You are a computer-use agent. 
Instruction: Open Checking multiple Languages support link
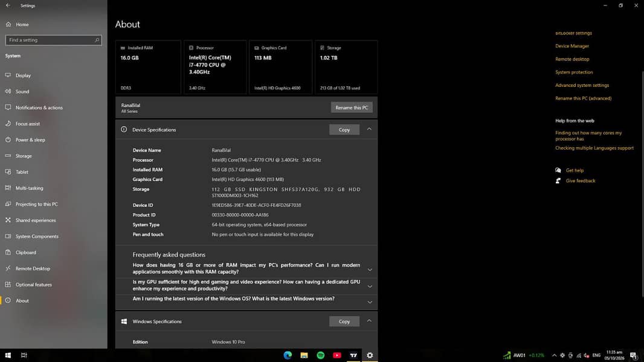coord(594,148)
